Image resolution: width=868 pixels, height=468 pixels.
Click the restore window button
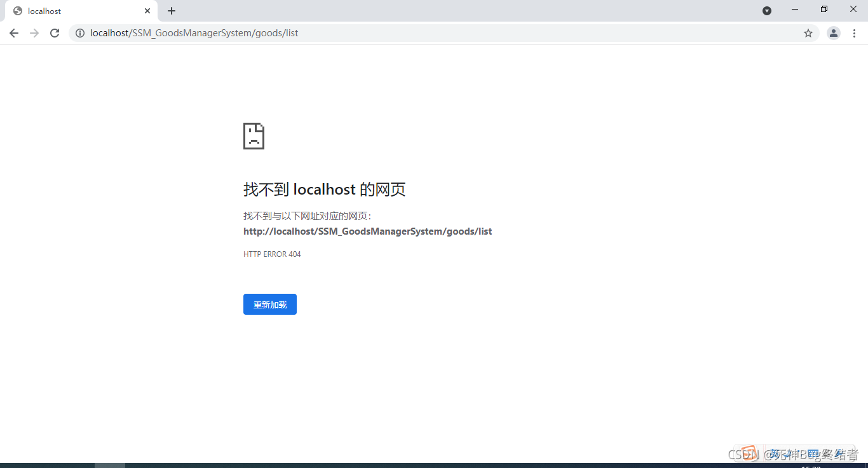tap(824, 10)
